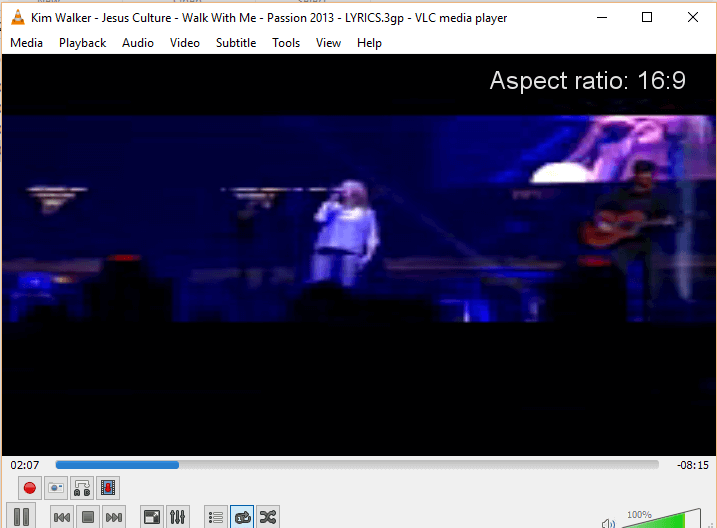Open the Subtitle menu
The image size is (717, 528).
(x=236, y=43)
